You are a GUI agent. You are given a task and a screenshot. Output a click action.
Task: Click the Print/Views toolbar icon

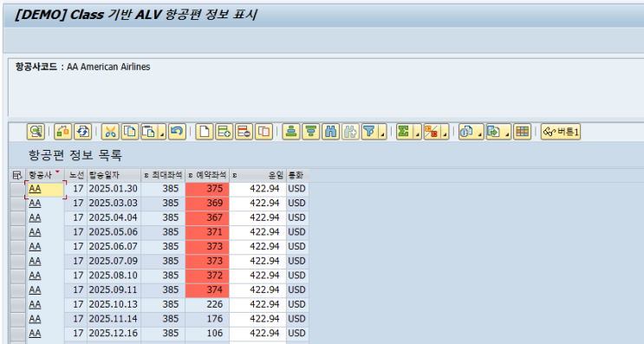point(466,132)
